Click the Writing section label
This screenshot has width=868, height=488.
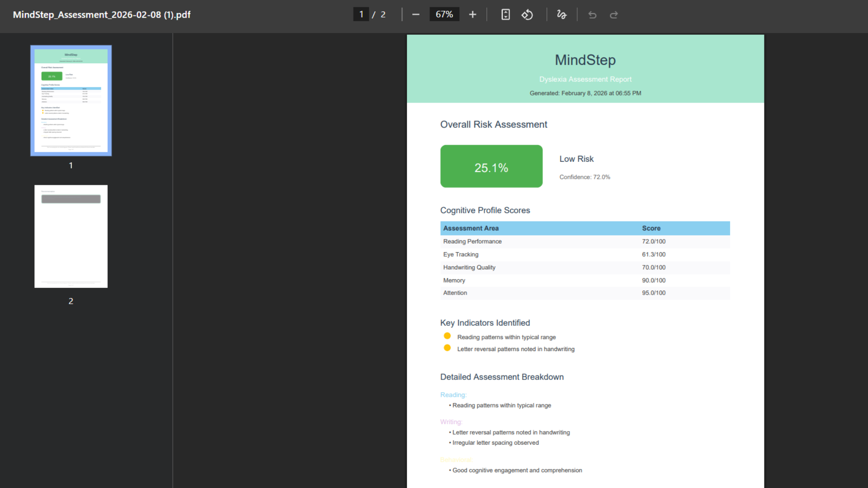pyautogui.click(x=451, y=422)
